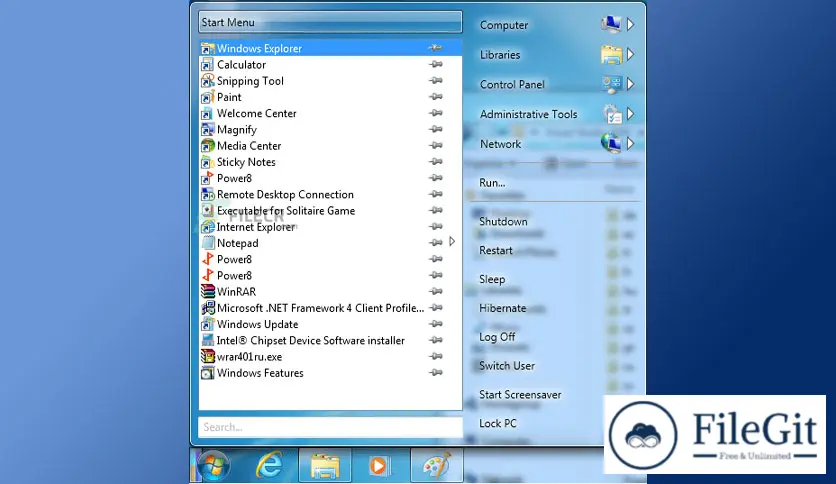Choose Switch User
This screenshot has height=484, width=836.
coord(507,366)
